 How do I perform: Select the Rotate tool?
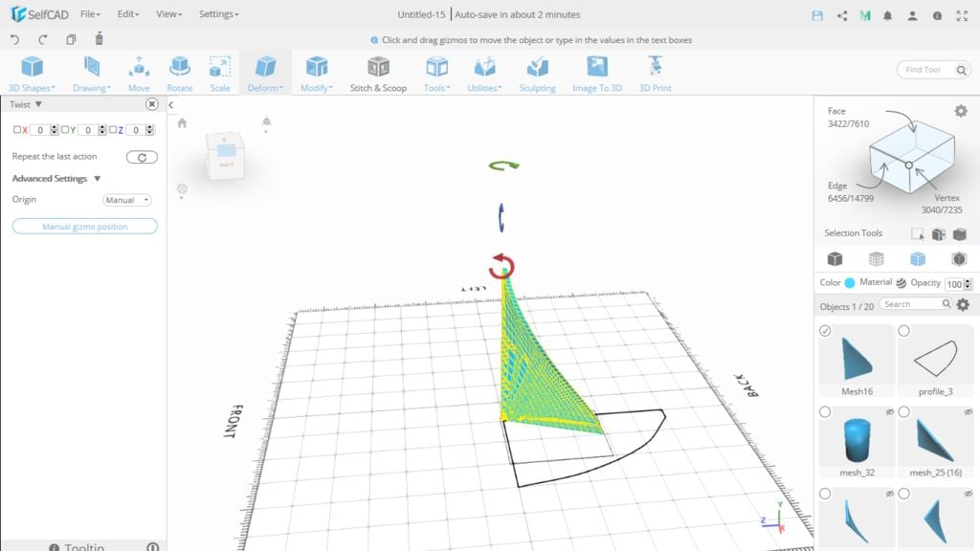(180, 73)
